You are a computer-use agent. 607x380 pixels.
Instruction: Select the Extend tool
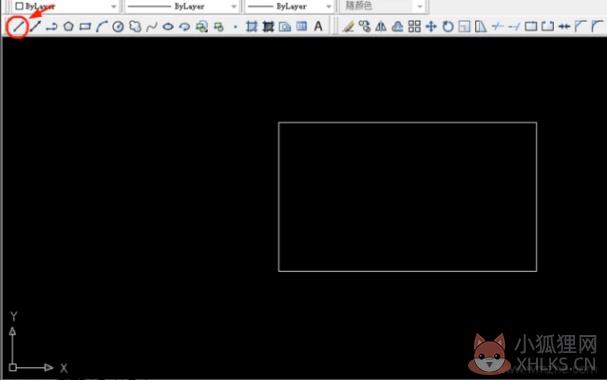coord(514,27)
